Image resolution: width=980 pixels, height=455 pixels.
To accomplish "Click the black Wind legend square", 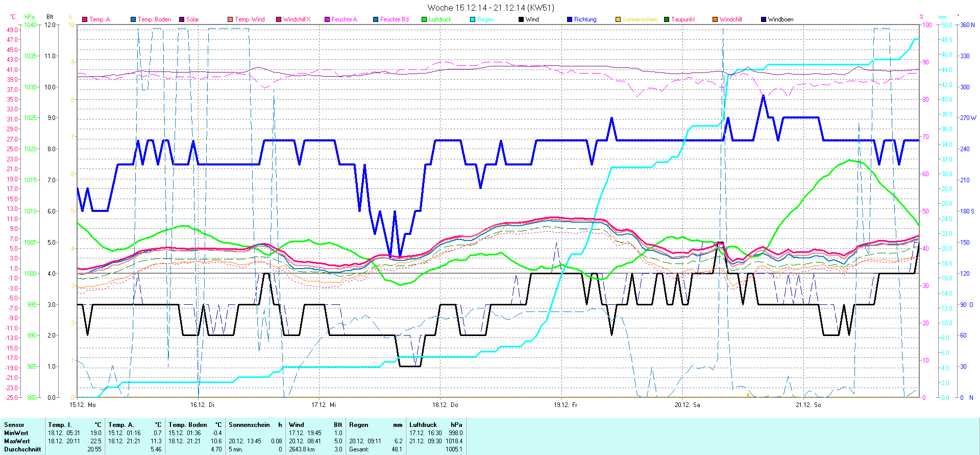I will click(x=521, y=19).
